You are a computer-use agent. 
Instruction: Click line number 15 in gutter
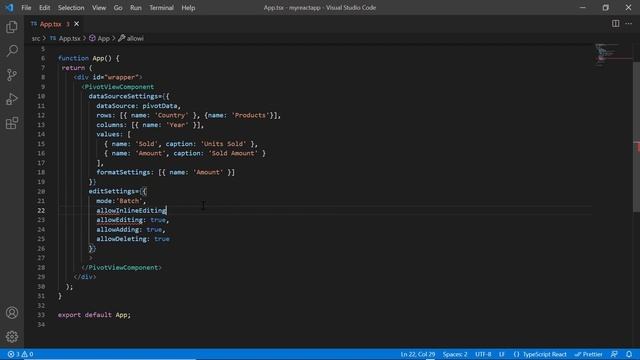[41, 144]
